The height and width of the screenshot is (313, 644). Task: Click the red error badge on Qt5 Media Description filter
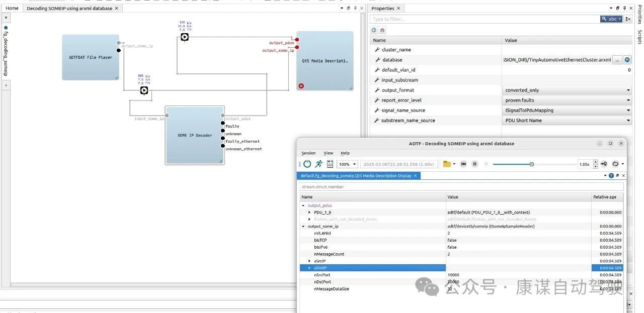pyautogui.click(x=301, y=86)
